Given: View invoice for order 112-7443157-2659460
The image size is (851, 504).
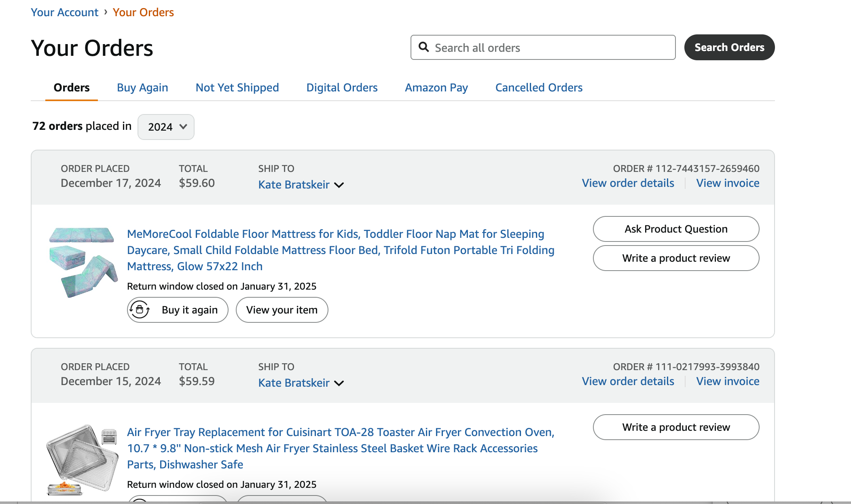Looking at the screenshot, I should click(x=728, y=183).
